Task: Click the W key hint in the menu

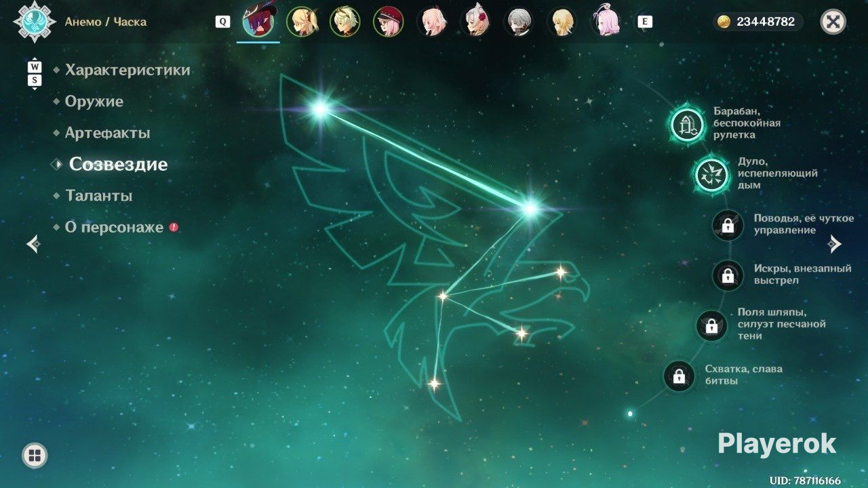Action: [x=35, y=66]
